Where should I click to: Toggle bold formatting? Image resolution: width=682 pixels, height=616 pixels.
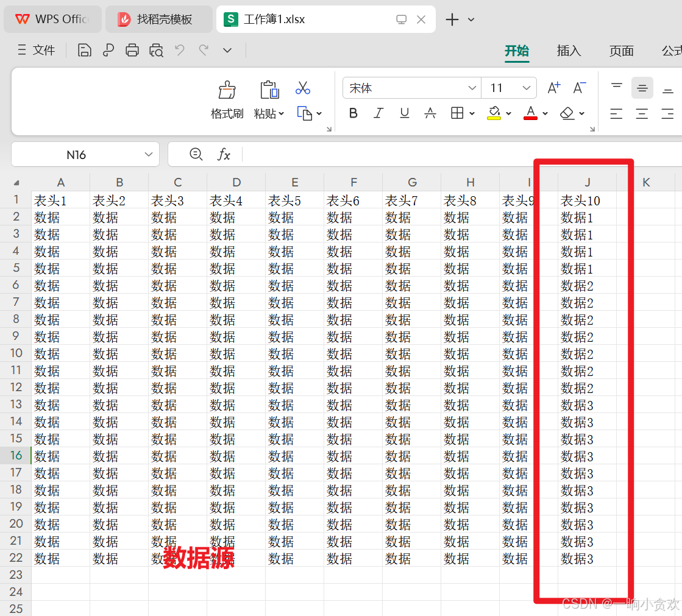pyautogui.click(x=353, y=113)
